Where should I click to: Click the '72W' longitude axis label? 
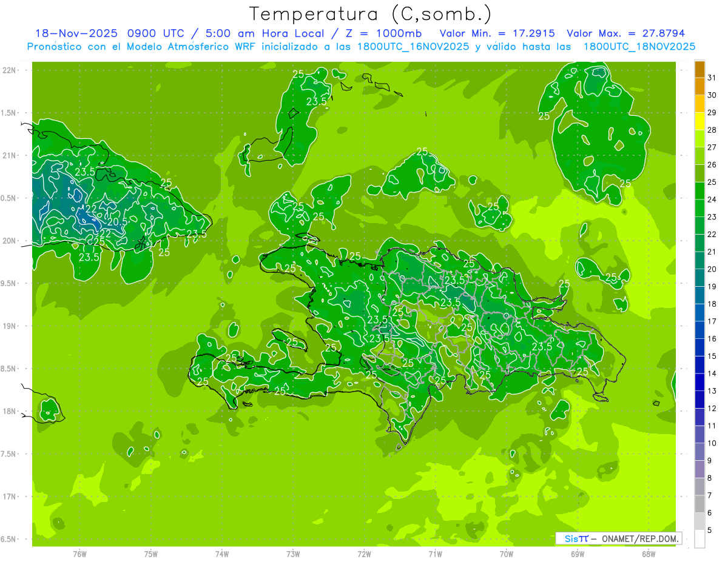364,554
